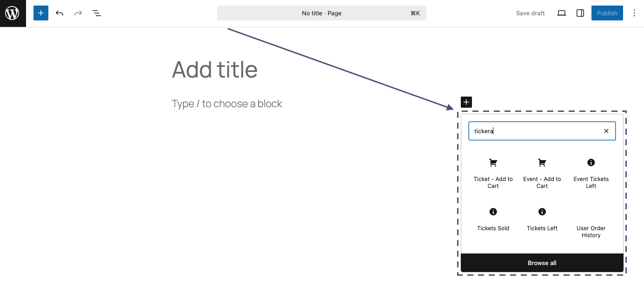Image resolution: width=644 pixels, height=305 pixels.
Task: Click the Browse all button
Action: [x=542, y=263]
